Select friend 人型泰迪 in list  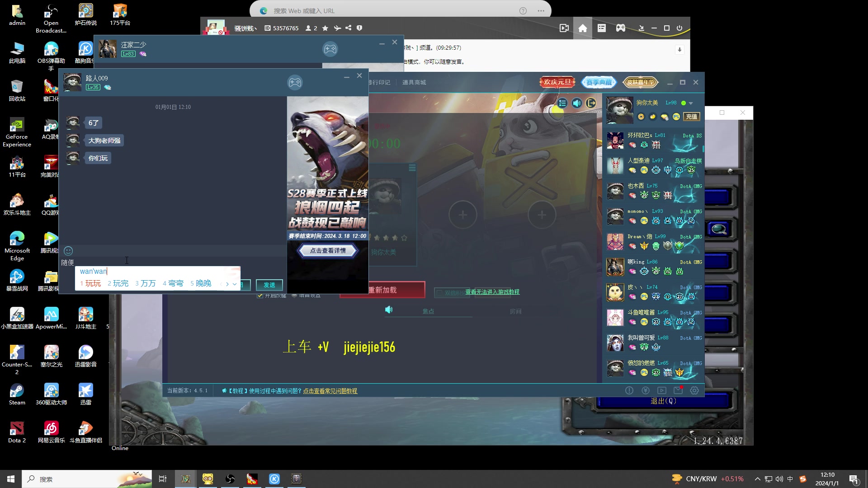tap(653, 165)
